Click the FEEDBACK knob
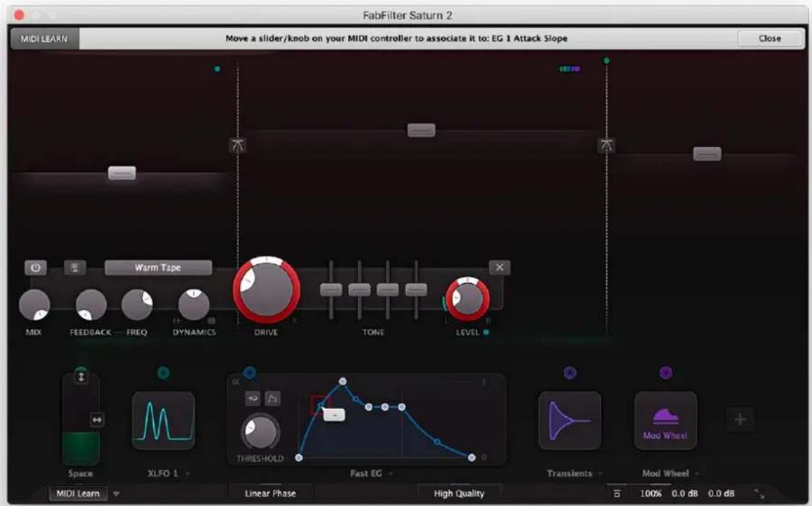812x506 pixels. pos(91,305)
